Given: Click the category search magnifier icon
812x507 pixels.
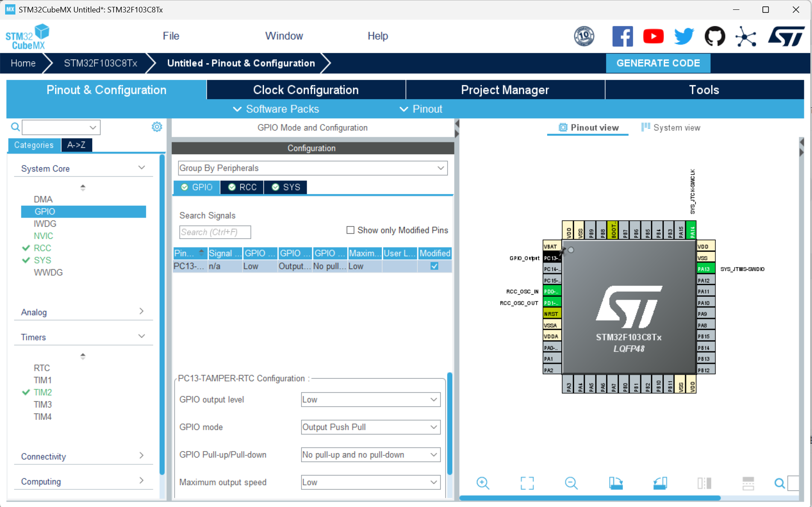Looking at the screenshot, I should click(15, 127).
